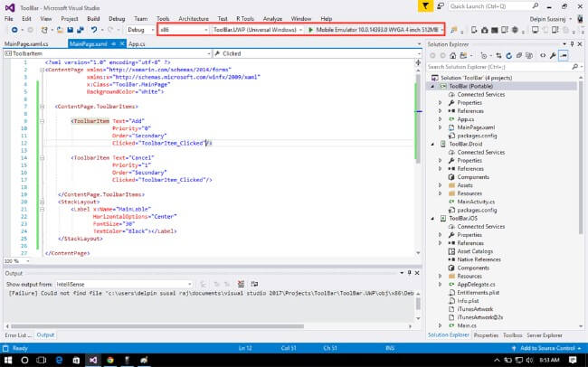This screenshot has height=367, width=588.
Task: Switch to the Error List tab
Action: coord(16,334)
